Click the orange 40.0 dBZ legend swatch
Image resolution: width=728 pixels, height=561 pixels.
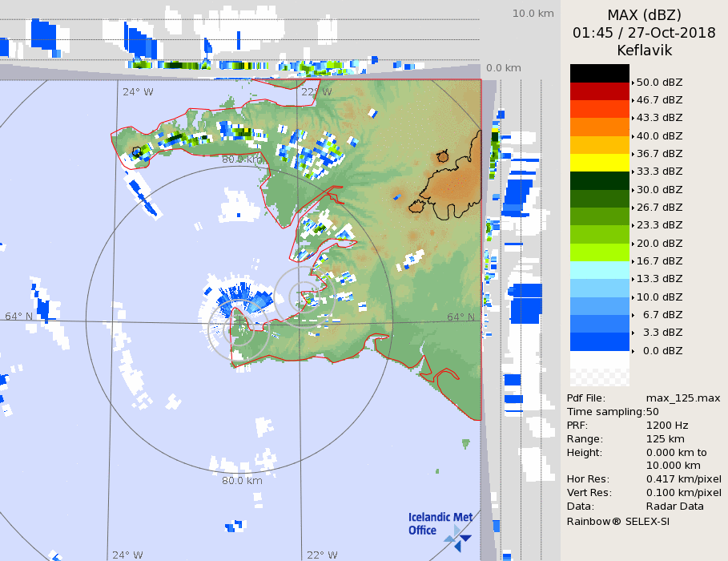click(x=600, y=127)
